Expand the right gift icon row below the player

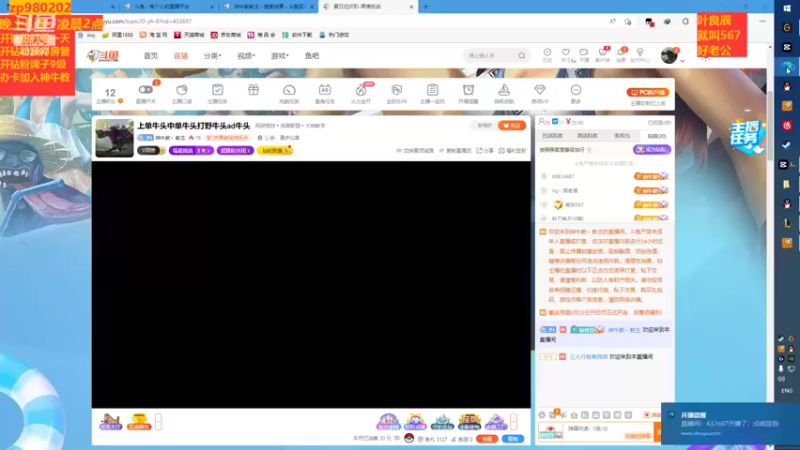tap(514, 421)
